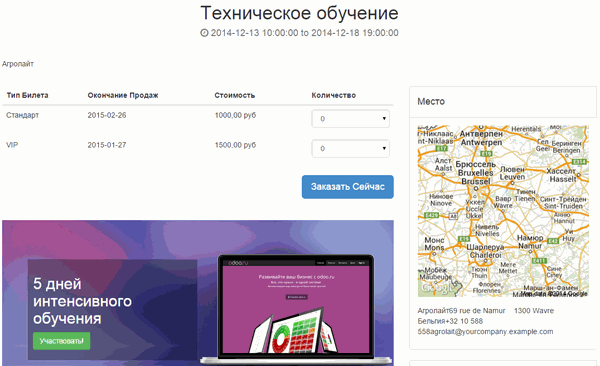Screen dimensions: 600x366
Task: Click the green Участвовать! button
Action: point(62,341)
